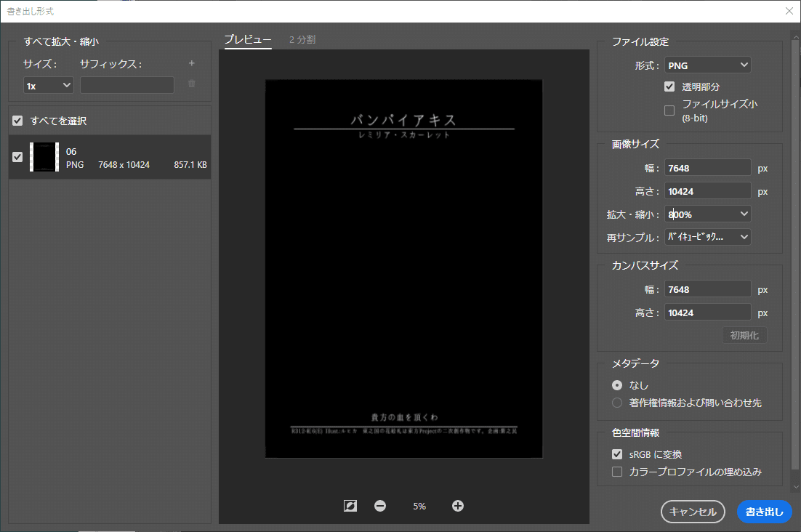Select 著作権情報および問い合わせ先 radio button
The width and height of the screenshot is (801, 532).
[617, 403]
